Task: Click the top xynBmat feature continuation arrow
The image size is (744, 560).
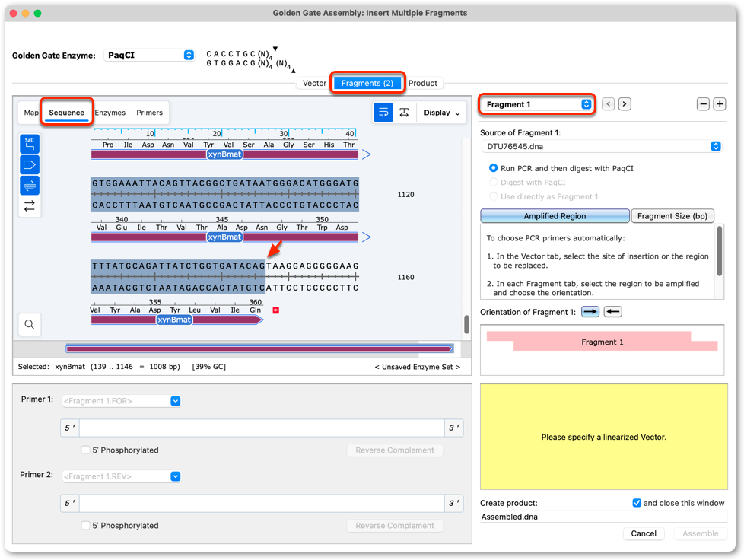Action: point(367,154)
